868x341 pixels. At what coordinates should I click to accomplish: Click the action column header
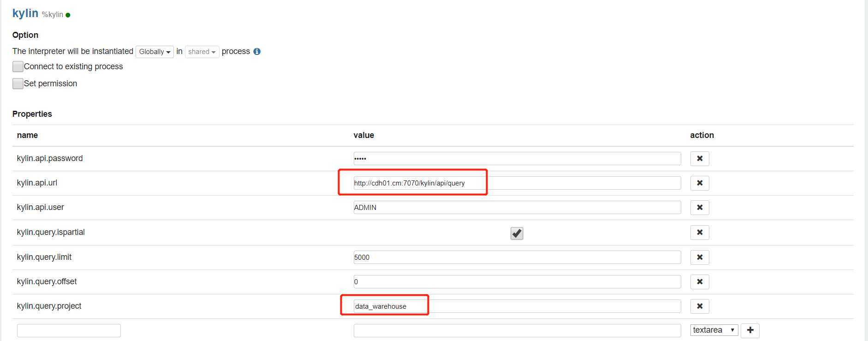pyautogui.click(x=702, y=135)
